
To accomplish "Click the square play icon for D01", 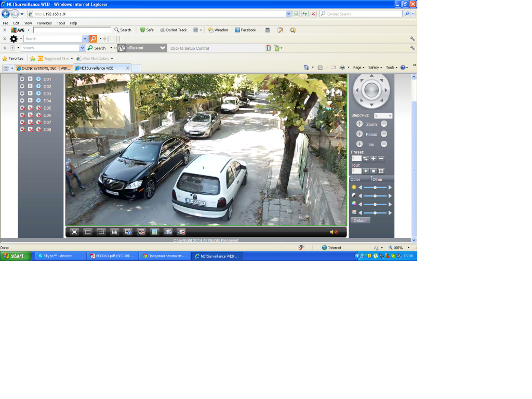I will (x=30, y=79).
